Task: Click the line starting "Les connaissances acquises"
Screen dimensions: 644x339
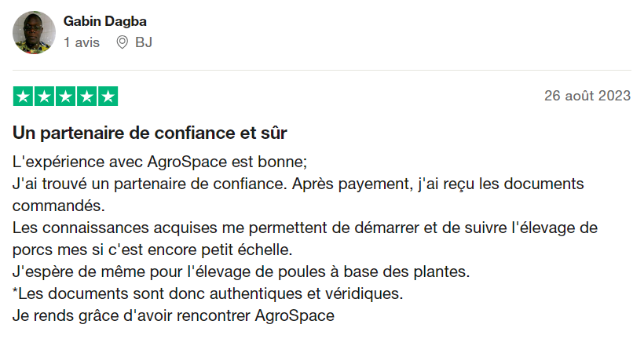Action: (x=306, y=228)
